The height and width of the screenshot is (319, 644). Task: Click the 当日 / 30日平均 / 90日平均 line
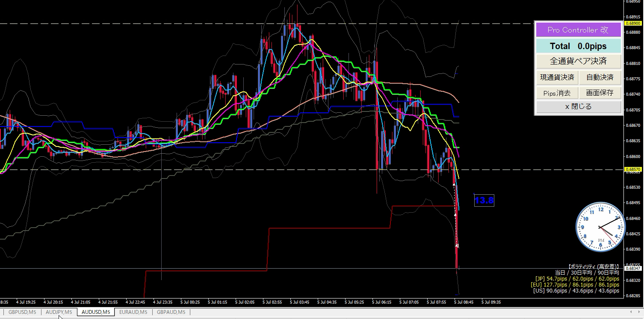tap(587, 272)
